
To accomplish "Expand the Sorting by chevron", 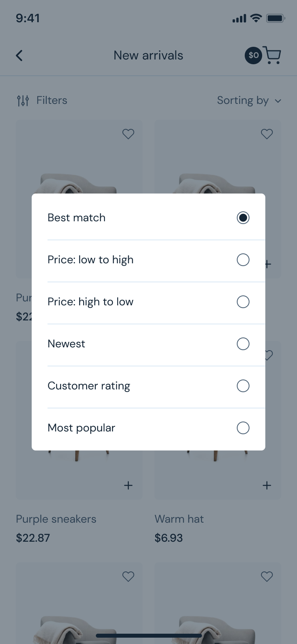I will [x=278, y=101].
